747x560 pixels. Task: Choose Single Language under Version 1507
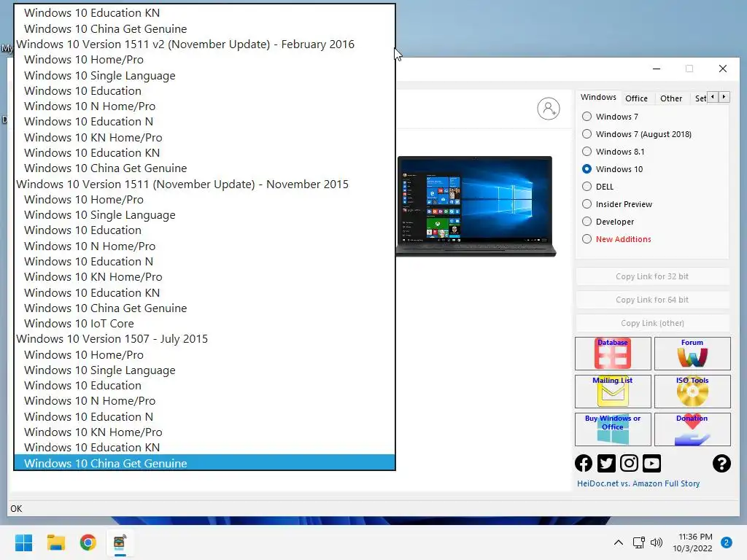[205, 370]
